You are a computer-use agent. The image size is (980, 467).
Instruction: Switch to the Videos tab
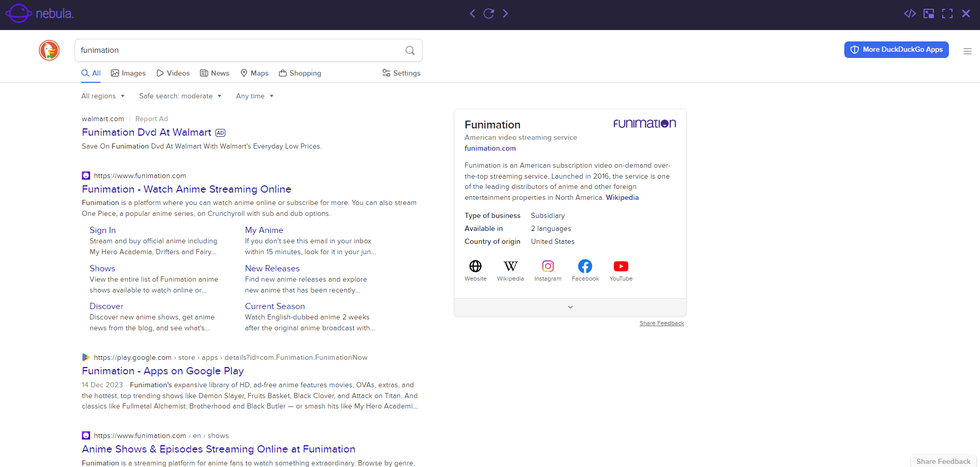coord(173,73)
